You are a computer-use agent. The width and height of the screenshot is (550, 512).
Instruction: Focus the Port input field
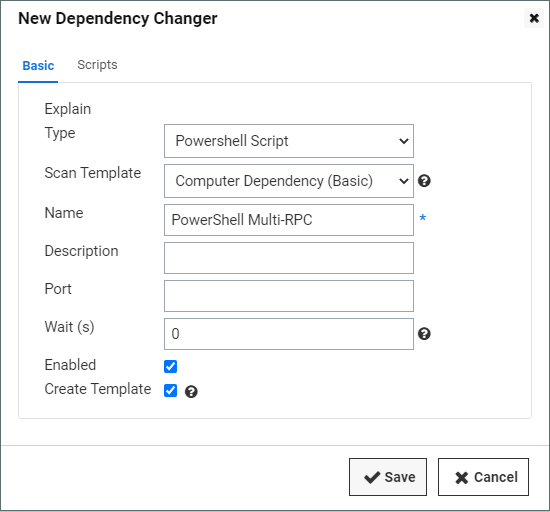click(x=289, y=296)
